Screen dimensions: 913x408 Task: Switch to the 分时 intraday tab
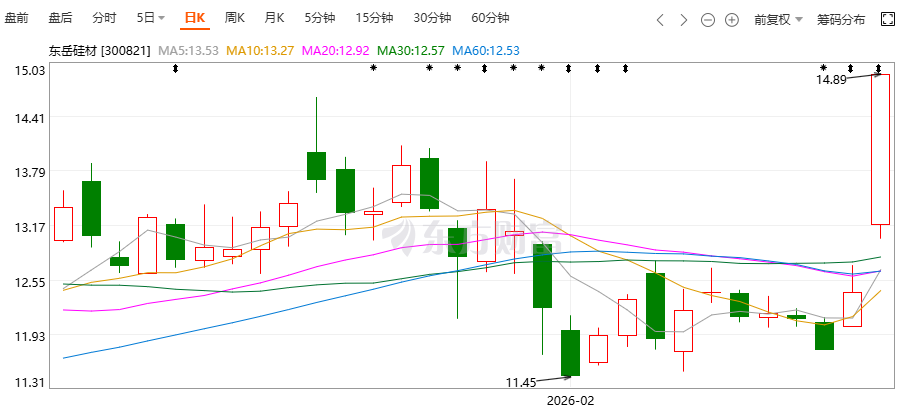pyautogui.click(x=104, y=18)
